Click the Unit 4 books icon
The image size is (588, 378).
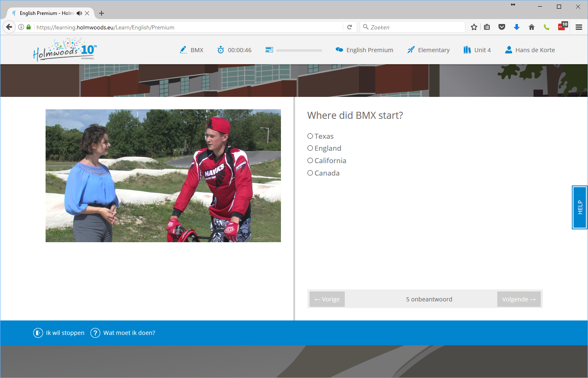(x=467, y=50)
